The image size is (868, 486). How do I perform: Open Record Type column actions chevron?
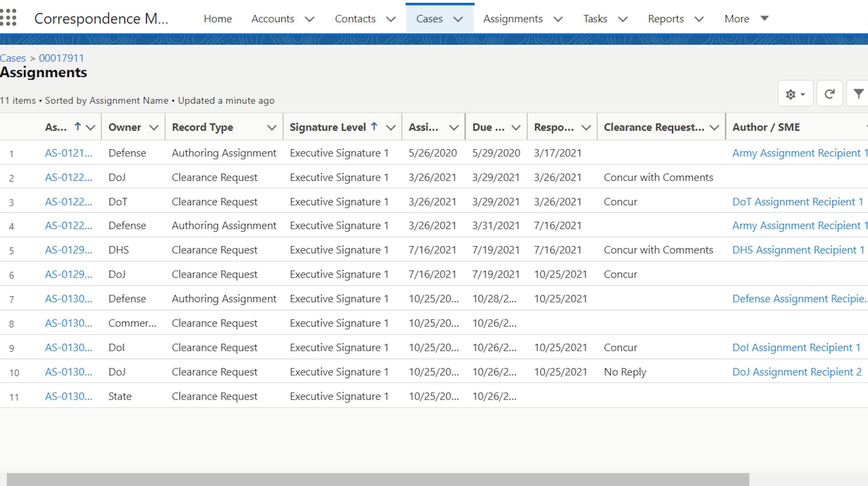point(271,127)
